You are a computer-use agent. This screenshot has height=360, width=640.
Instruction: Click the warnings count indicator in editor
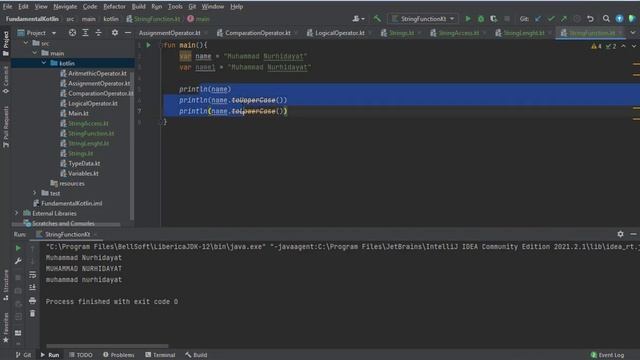pos(596,46)
